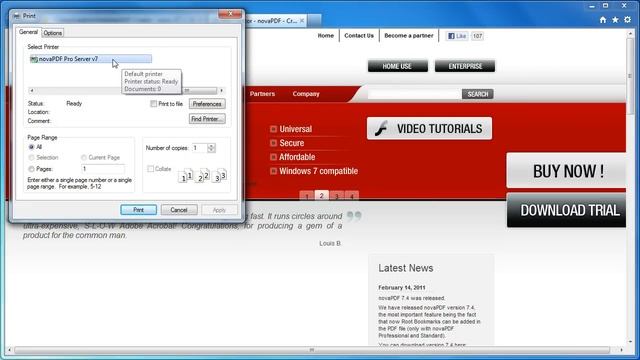
Task: Click the VIDEO TUTORIALS banner button
Action: (x=429, y=129)
